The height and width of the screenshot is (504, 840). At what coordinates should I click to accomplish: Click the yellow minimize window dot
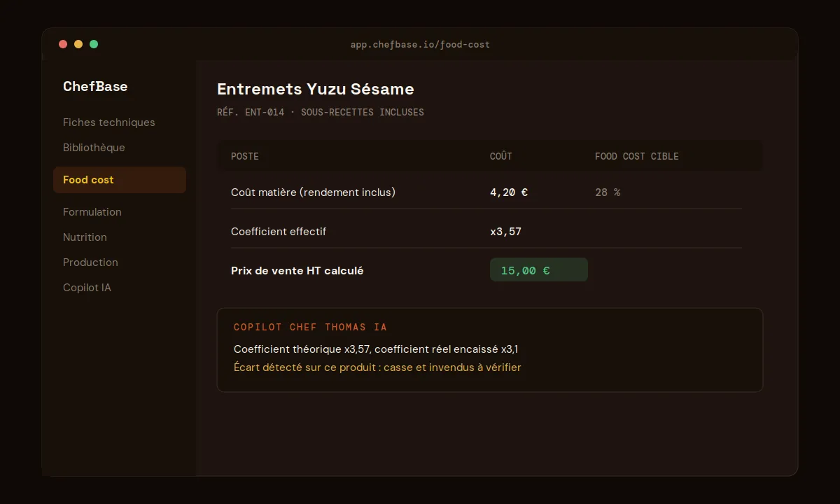tap(78, 44)
